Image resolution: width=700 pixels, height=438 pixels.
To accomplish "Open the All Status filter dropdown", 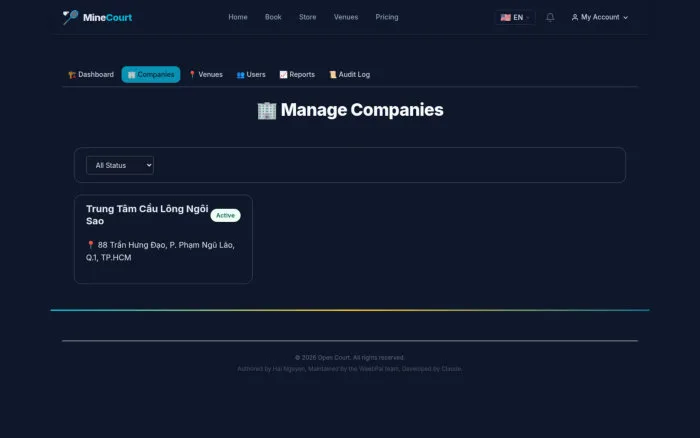I will [x=120, y=165].
